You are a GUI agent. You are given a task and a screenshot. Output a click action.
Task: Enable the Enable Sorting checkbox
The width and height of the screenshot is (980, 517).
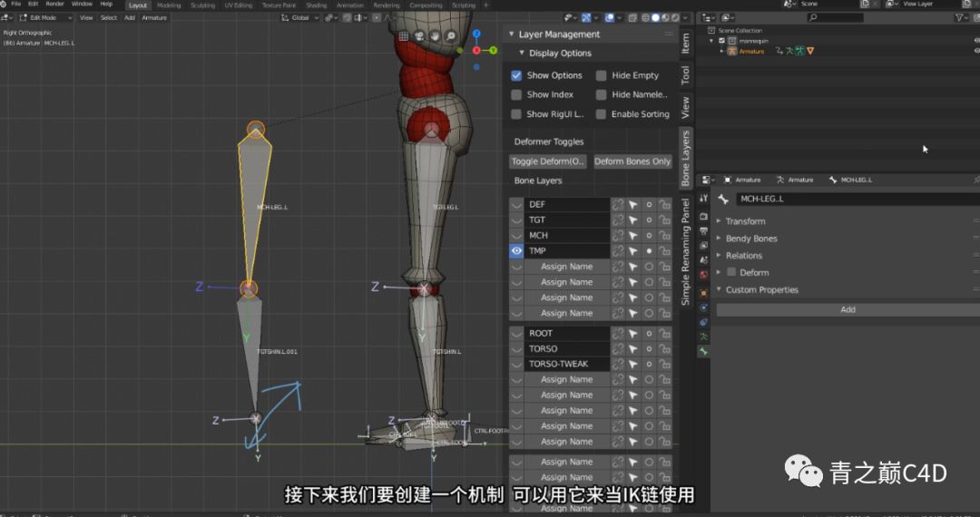pyautogui.click(x=602, y=114)
